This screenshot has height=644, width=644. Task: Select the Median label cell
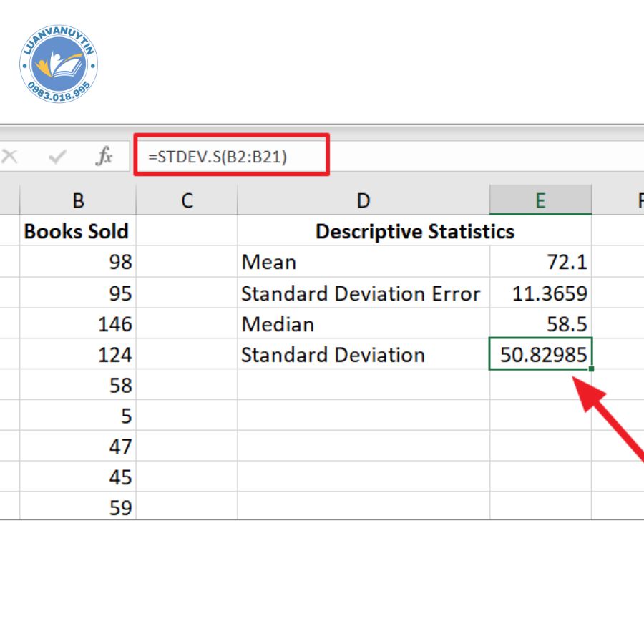(x=364, y=324)
